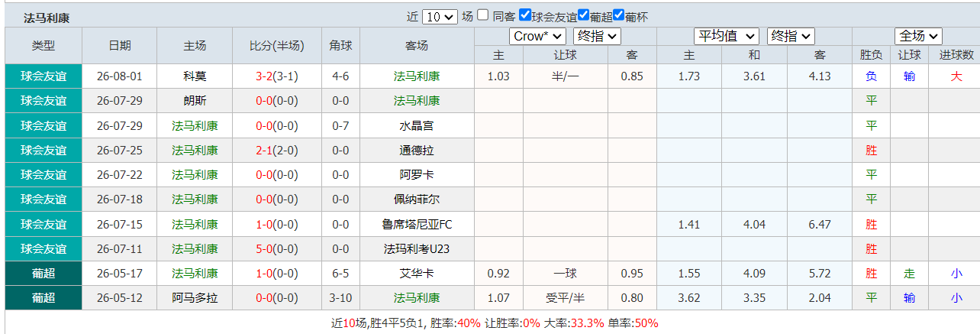Click the 近10场 summary statistics line

click(495, 323)
